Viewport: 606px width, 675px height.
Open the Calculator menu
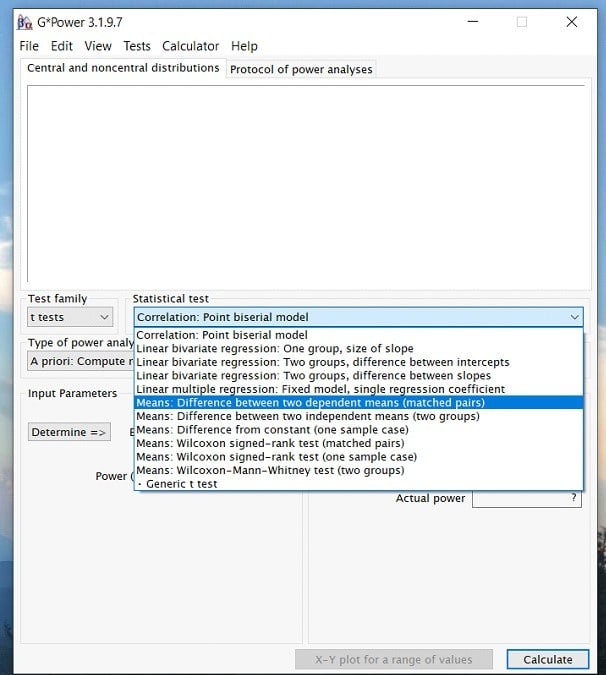[x=190, y=46]
